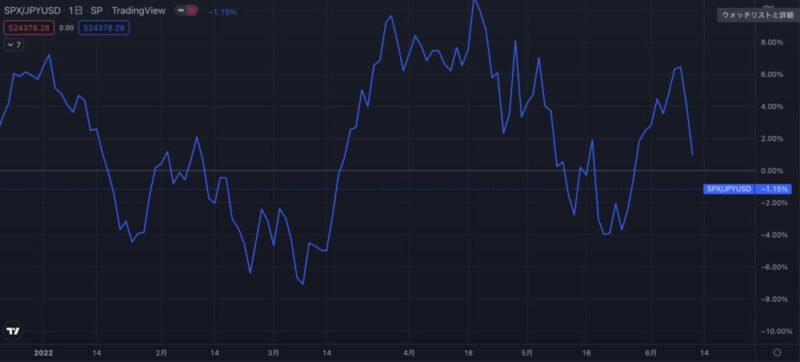Click the 2022 marker on time axis
Viewport: 800px width, 362px height.
[43, 352]
